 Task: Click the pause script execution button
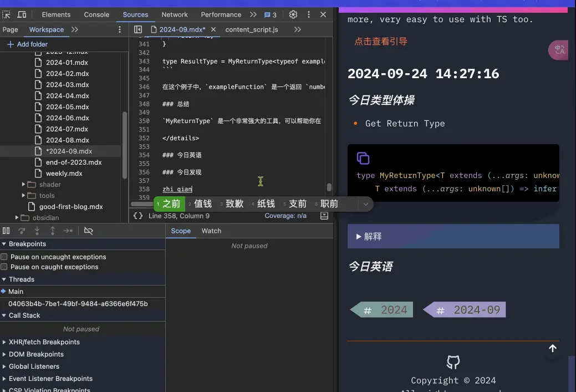[x=6, y=231]
